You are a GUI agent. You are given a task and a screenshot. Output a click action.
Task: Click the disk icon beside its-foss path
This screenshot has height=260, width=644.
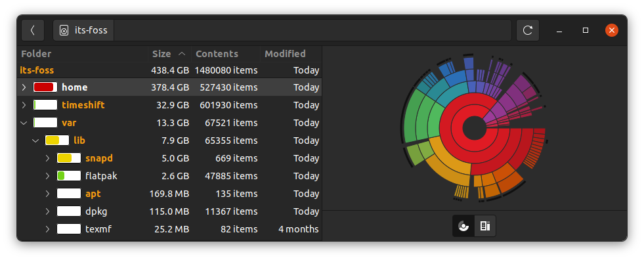click(64, 30)
